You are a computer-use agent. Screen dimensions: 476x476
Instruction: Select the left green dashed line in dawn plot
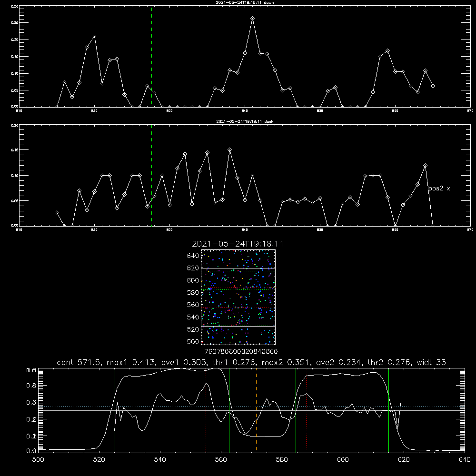[151, 57]
